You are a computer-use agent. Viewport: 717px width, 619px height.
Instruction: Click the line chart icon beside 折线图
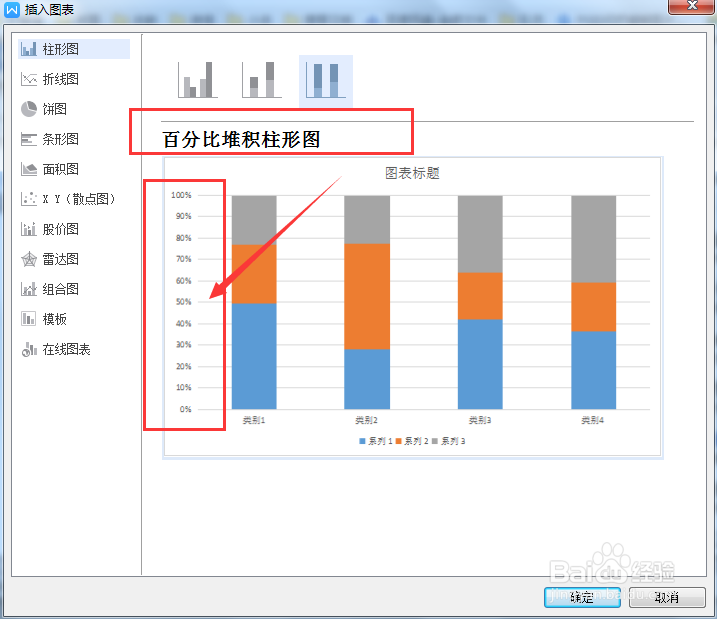pyautogui.click(x=29, y=79)
